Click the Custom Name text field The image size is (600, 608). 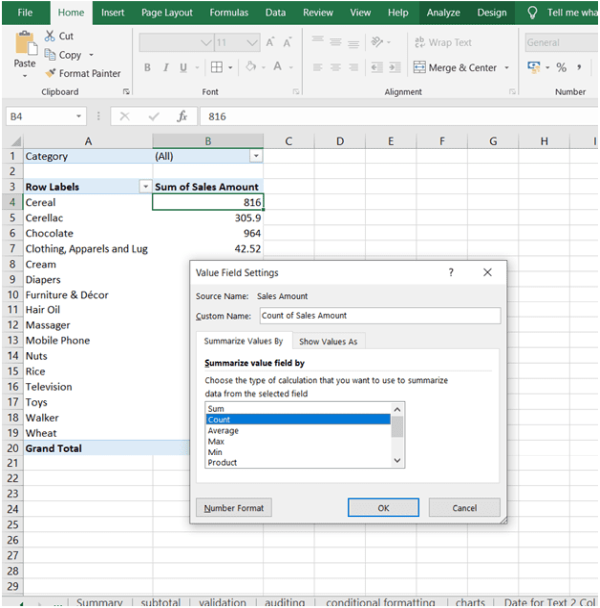click(378, 316)
